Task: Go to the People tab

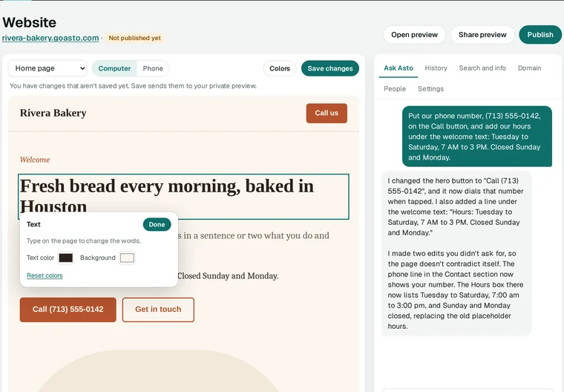Action: coord(395,89)
